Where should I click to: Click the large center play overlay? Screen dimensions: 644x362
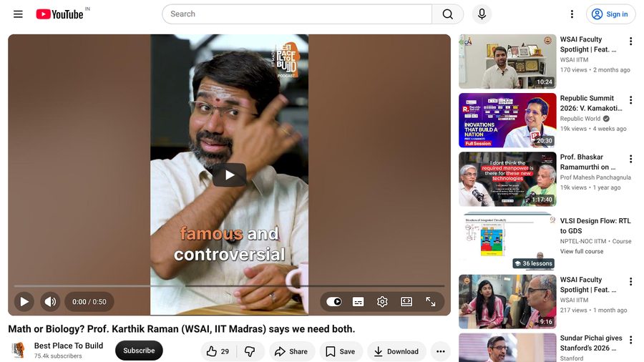(230, 175)
